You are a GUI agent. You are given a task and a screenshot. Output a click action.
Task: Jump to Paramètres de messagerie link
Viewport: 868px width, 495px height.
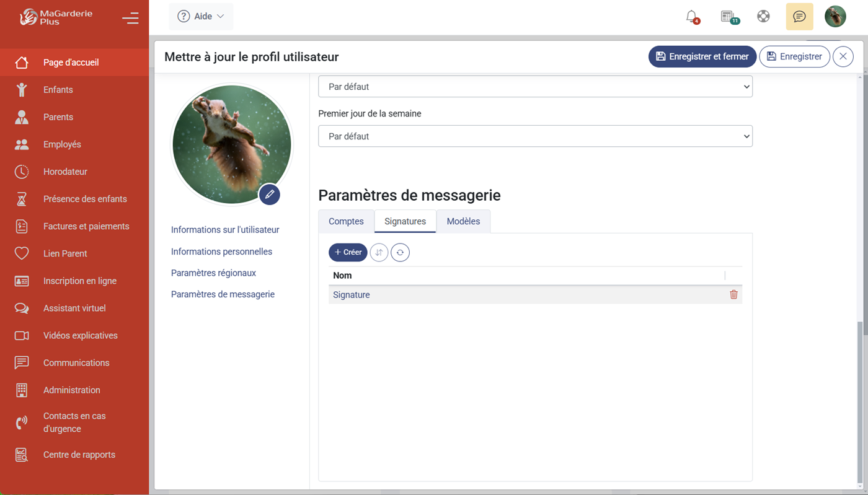[x=223, y=294]
